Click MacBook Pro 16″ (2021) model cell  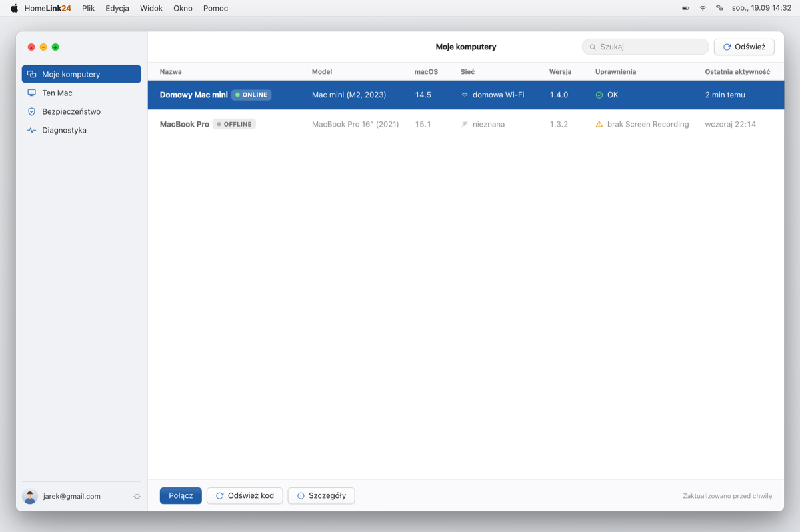click(x=355, y=124)
